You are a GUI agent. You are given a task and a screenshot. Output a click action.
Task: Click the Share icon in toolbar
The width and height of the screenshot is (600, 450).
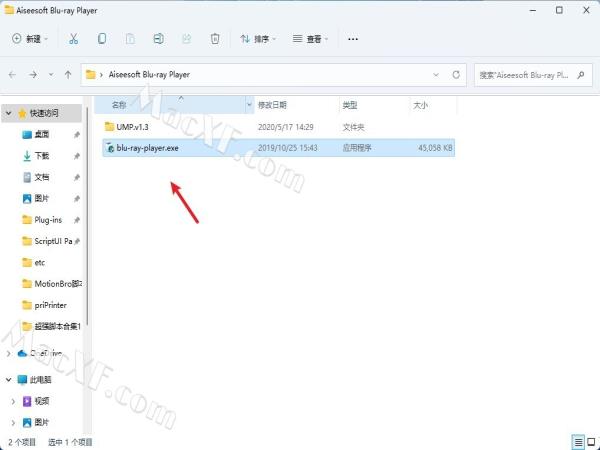click(x=187, y=39)
